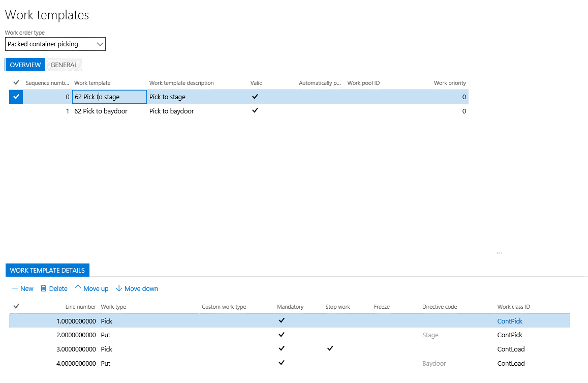588x383 pixels.
Task: Click the ellipsis splitter between the grids
Action: [x=499, y=253]
